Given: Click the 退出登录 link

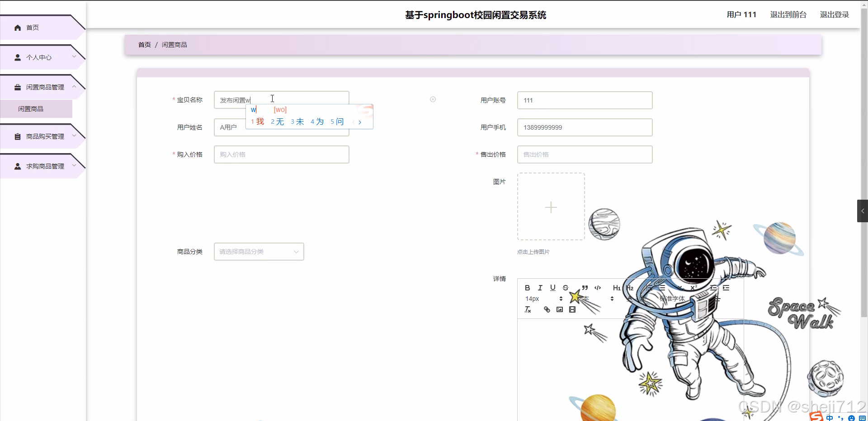Looking at the screenshot, I should pos(835,14).
